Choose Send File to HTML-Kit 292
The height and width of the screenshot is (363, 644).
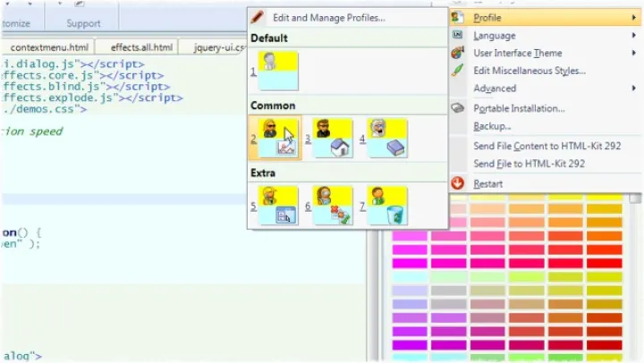coord(545,164)
